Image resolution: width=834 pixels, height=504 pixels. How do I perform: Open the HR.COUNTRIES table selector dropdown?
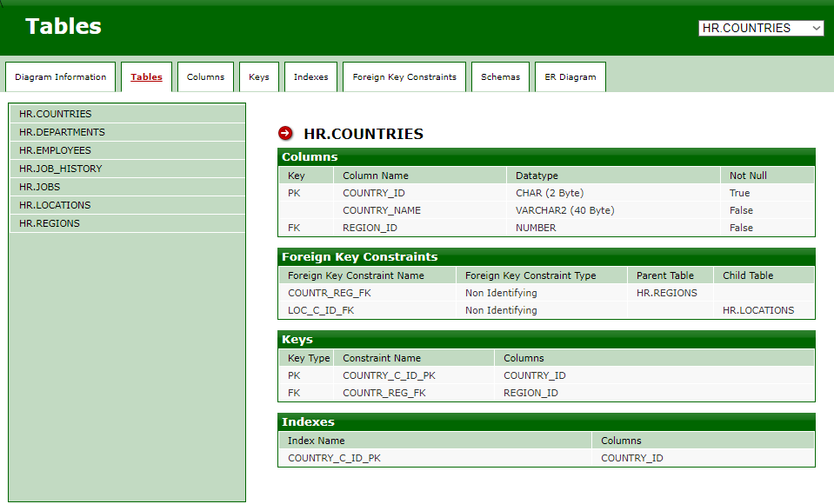pos(760,28)
